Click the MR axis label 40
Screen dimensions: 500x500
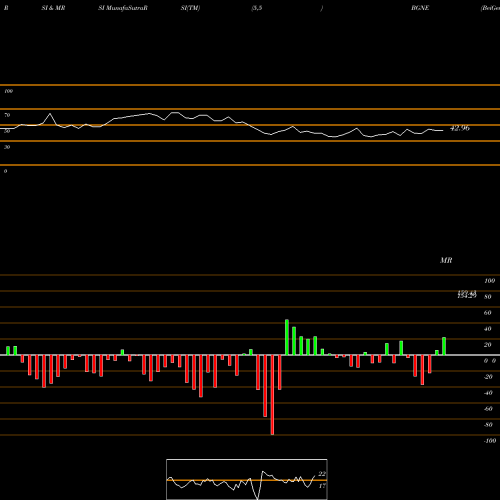[488, 329]
